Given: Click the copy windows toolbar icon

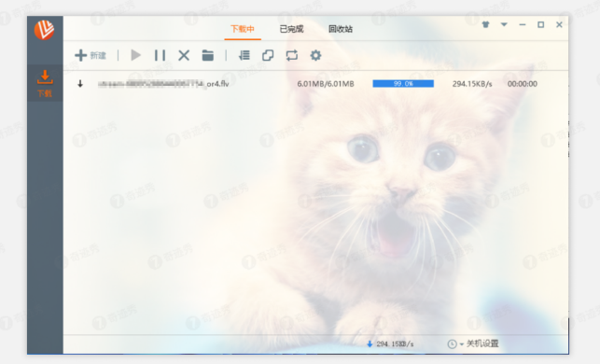Looking at the screenshot, I should click(x=268, y=55).
